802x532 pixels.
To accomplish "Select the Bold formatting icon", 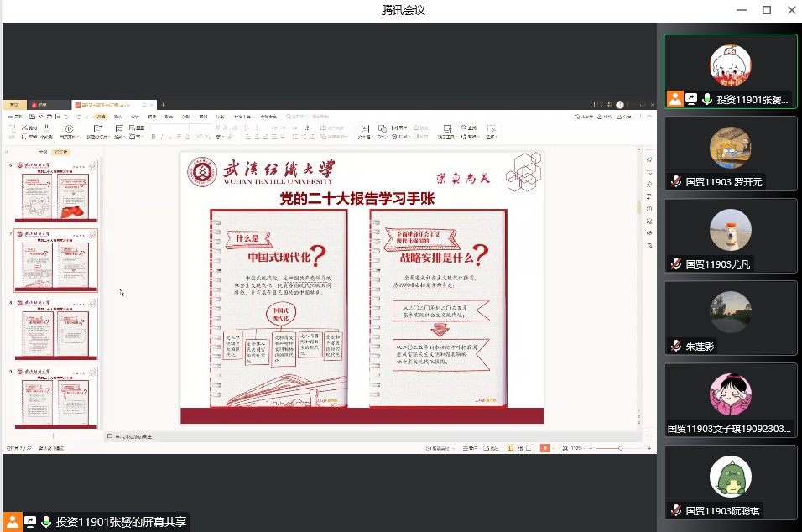I will point(154,136).
